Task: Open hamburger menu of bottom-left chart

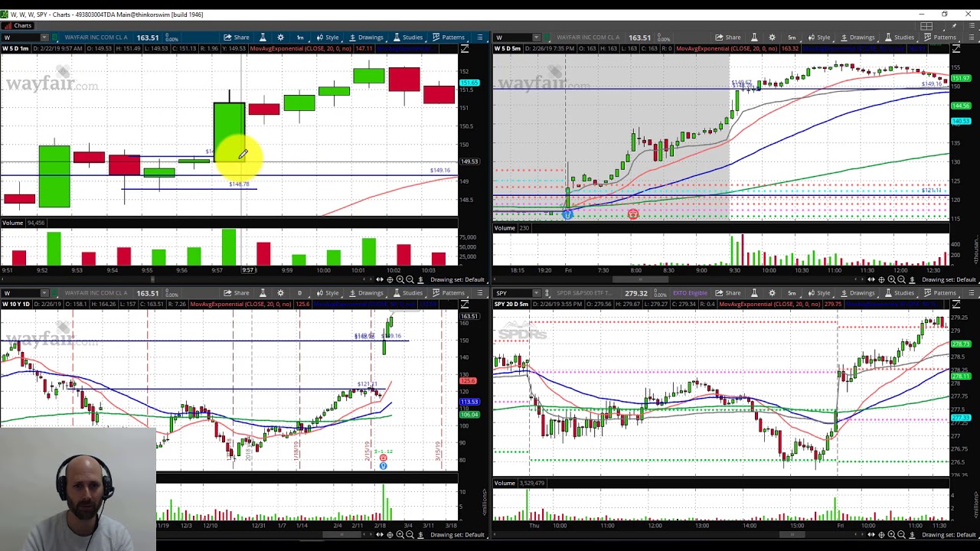Action: point(480,293)
